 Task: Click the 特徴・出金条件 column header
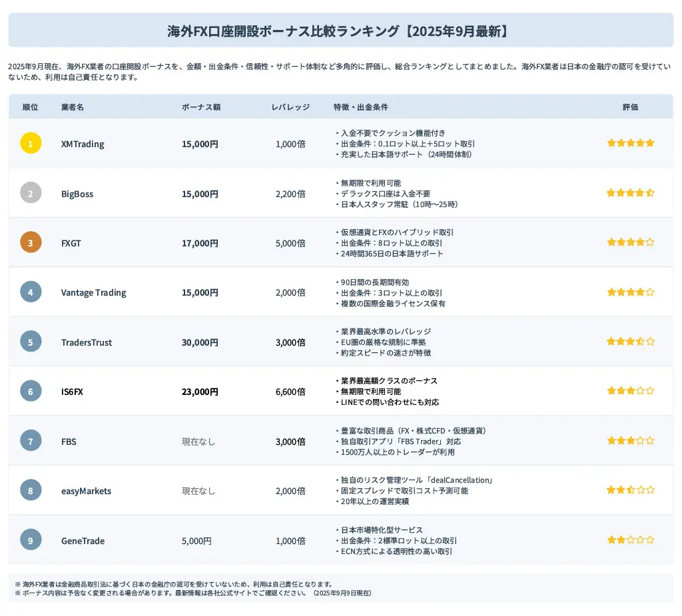click(x=360, y=107)
